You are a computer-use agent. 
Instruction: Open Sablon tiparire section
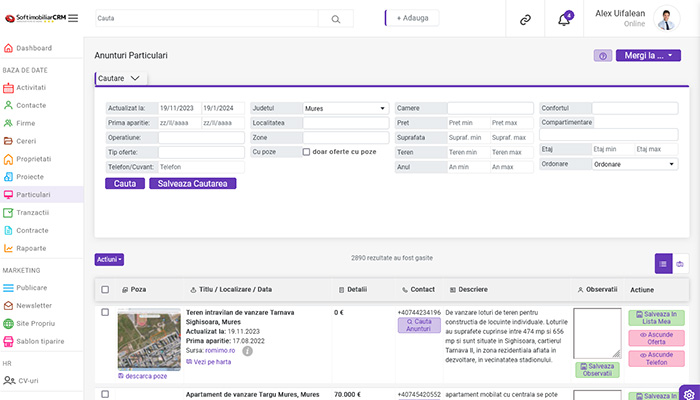[x=40, y=342]
